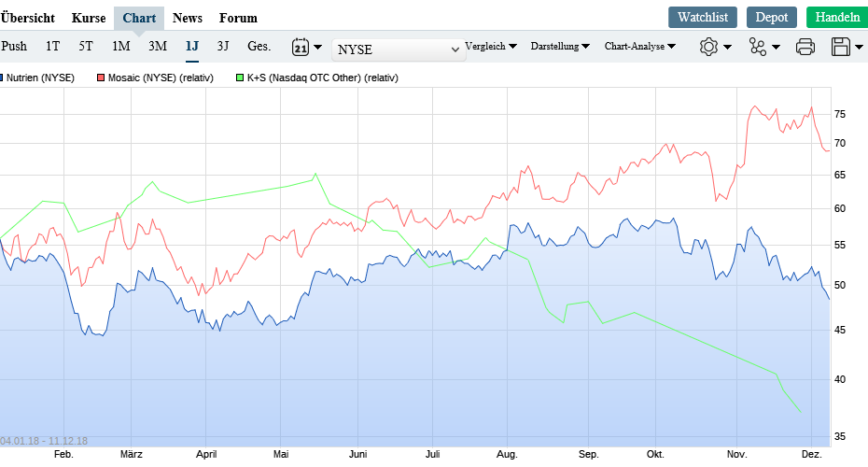Click the 40 value on price axis
The image size is (868, 467).
point(840,379)
